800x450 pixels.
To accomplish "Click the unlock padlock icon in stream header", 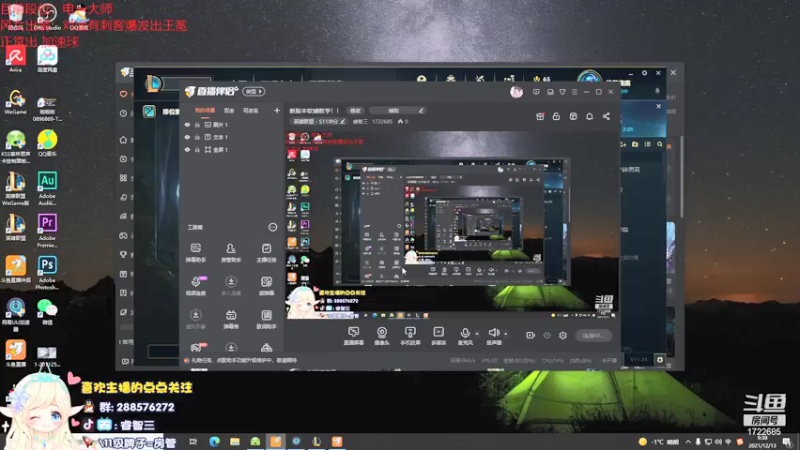I will (x=556, y=116).
